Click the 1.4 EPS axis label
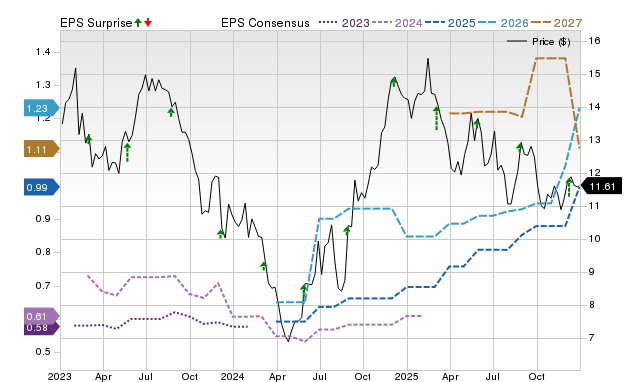This screenshot has height=382, width=640. tap(43, 52)
